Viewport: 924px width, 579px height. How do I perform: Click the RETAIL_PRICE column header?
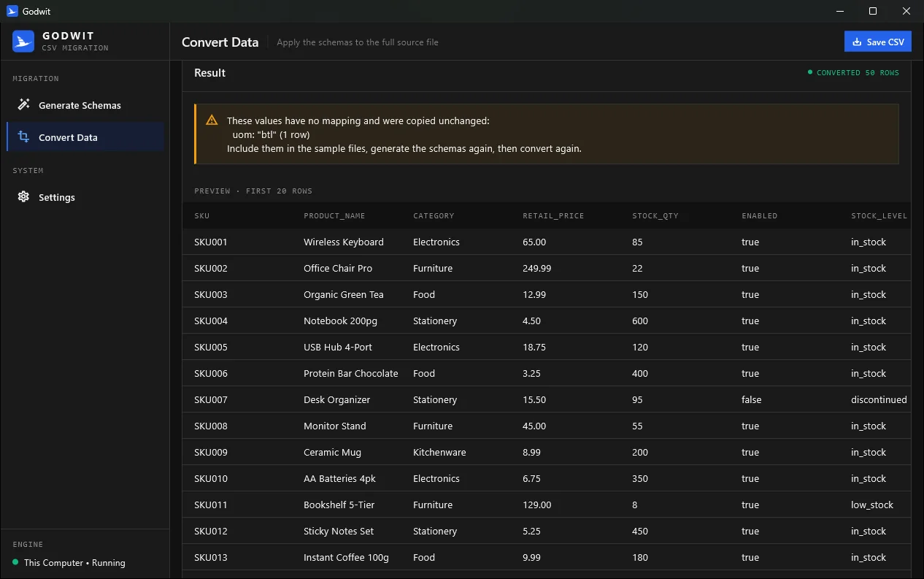pos(553,216)
